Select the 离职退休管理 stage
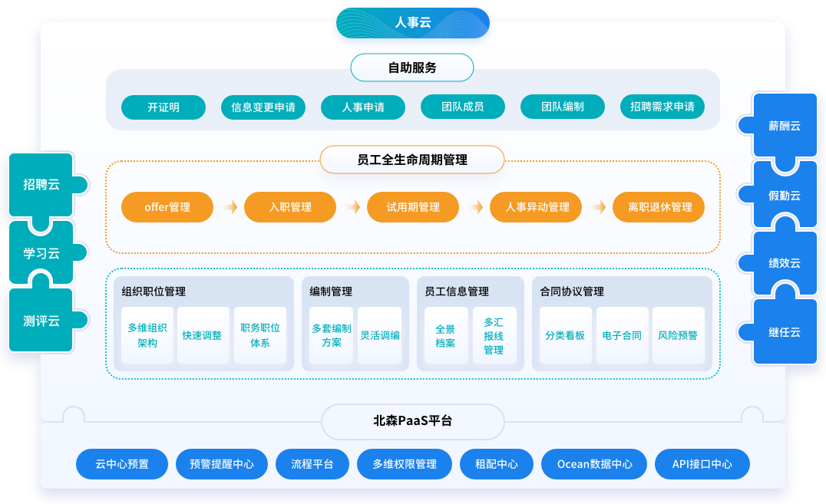 pos(658,207)
